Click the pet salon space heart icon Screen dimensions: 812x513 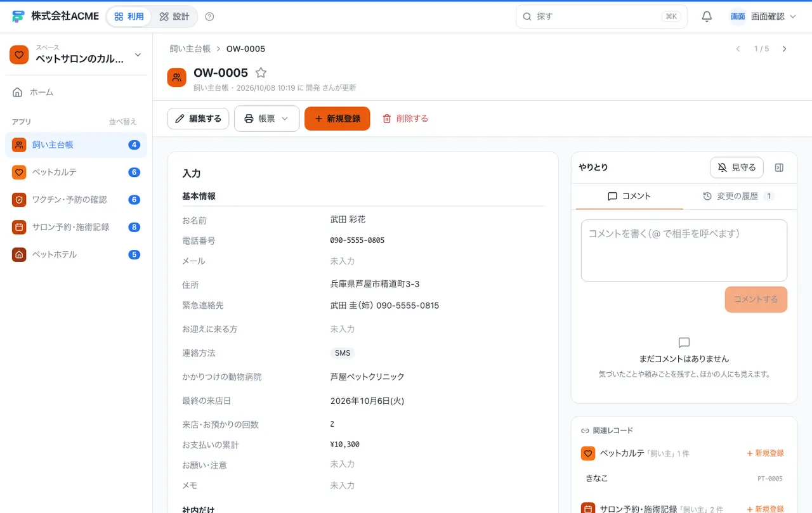pyautogui.click(x=19, y=55)
